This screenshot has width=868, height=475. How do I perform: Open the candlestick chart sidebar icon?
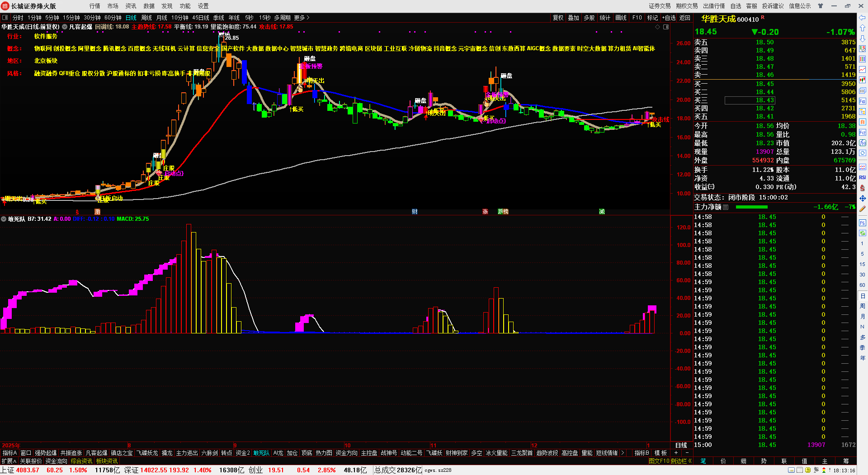pyautogui.click(x=863, y=80)
